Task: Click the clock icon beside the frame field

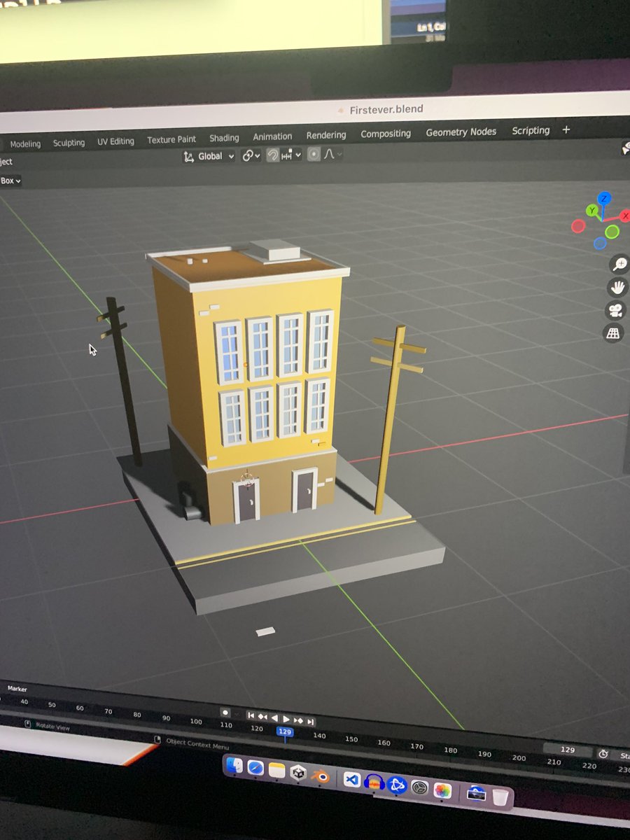Action: (x=603, y=754)
